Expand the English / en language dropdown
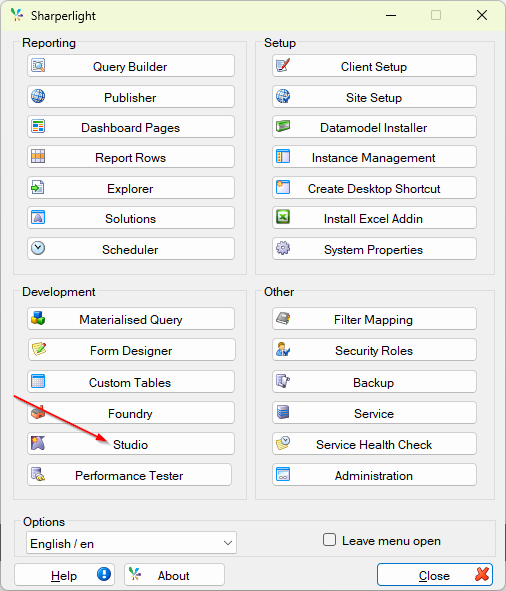The height and width of the screenshot is (591, 506). click(x=131, y=543)
